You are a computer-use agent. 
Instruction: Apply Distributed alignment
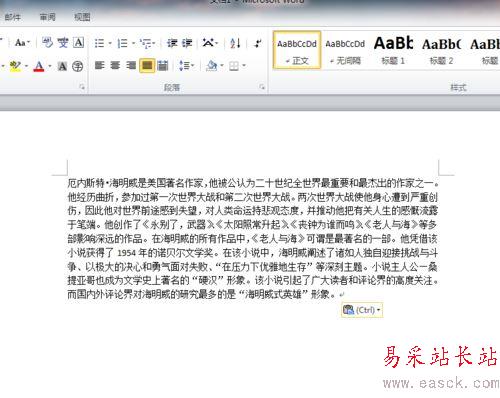coord(163,66)
